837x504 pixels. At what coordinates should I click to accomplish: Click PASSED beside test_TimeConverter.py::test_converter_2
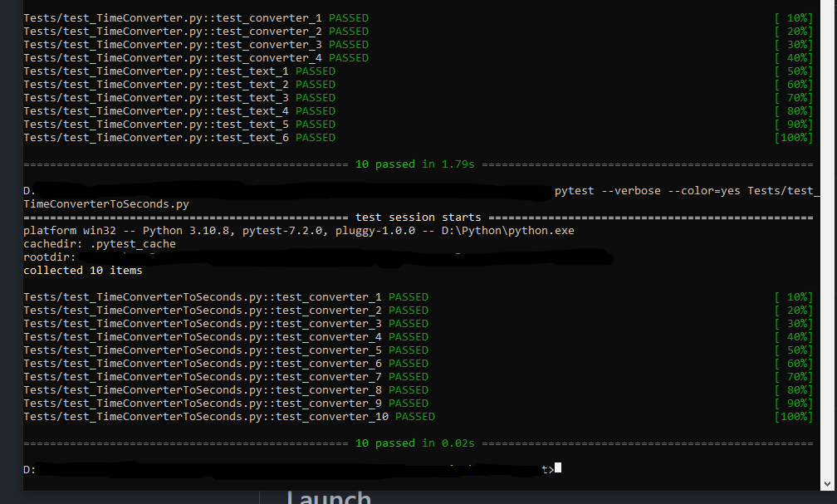point(349,32)
